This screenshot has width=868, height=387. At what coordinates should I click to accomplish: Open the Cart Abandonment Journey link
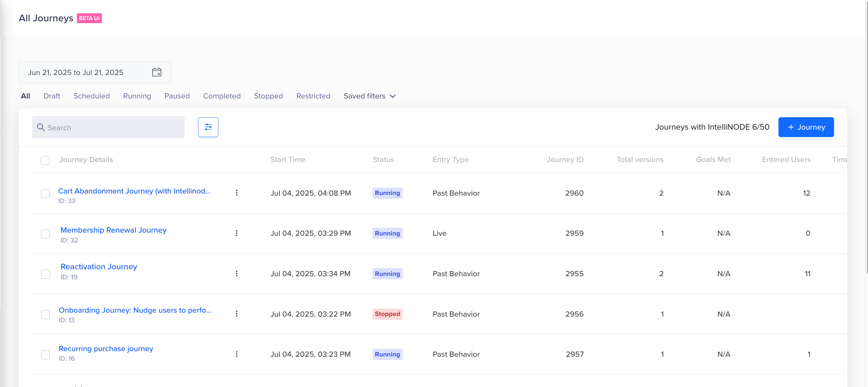[x=134, y=191]
